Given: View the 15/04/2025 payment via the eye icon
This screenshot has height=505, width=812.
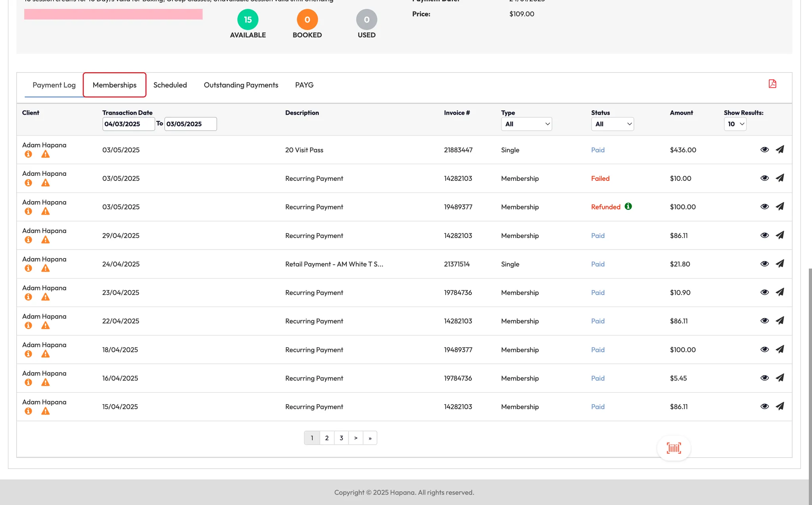Looking at the screenshot, I should tap(764, 407).
